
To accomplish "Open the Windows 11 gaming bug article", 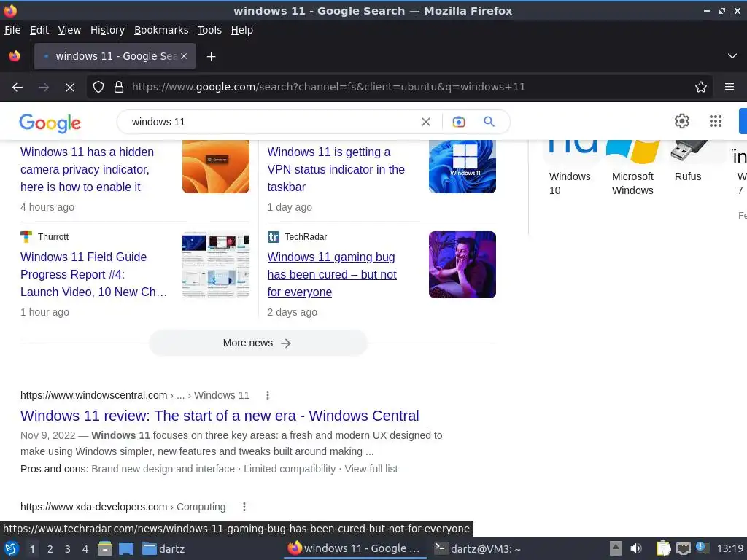I will (332, 274).
